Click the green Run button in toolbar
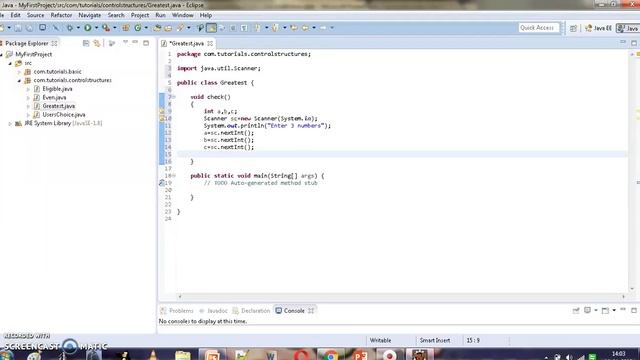Screen dimensions: 640x360 88,28
